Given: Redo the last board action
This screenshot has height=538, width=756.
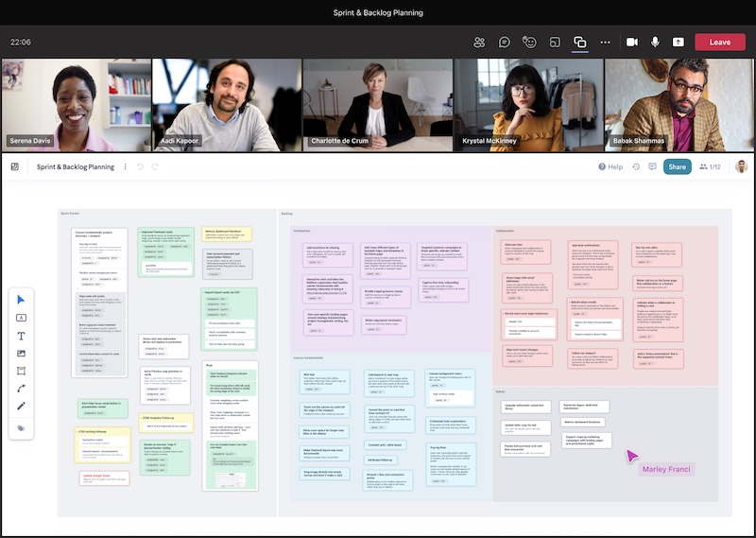Looking at the screenshot, I should click(x=155, y=167).
